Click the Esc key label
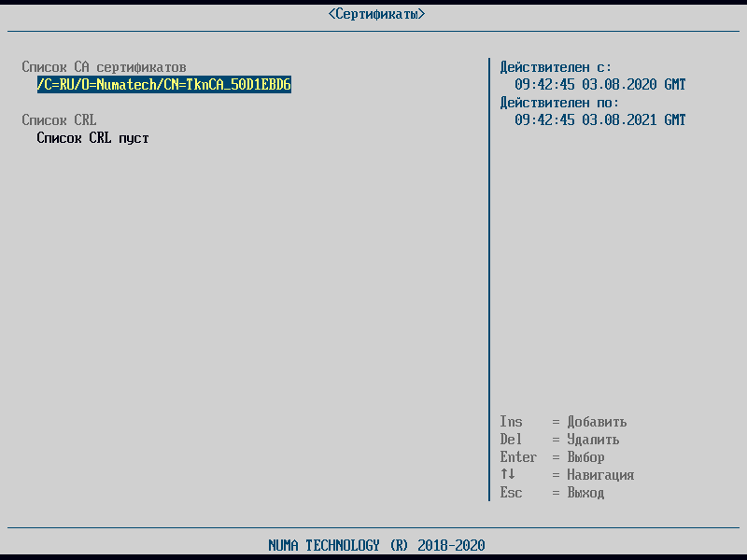Viewport: 747px width, 560px height. (x=511, y=493)
